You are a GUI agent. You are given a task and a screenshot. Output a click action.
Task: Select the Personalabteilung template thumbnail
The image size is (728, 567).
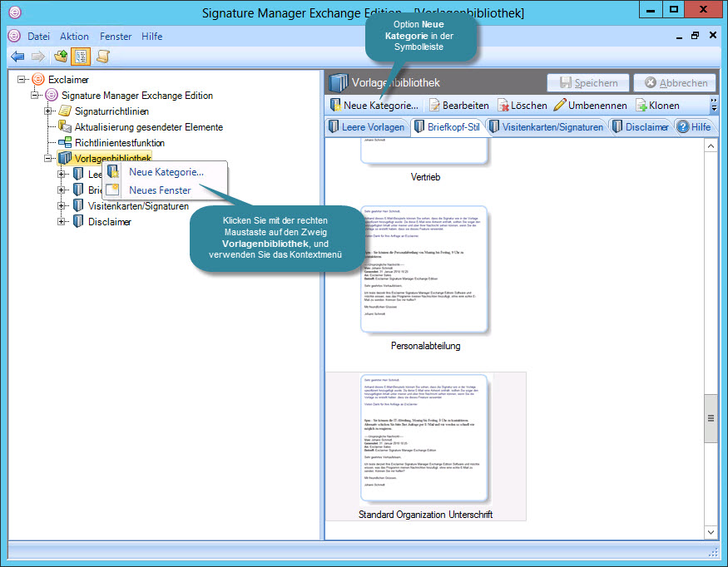(425, 270)
